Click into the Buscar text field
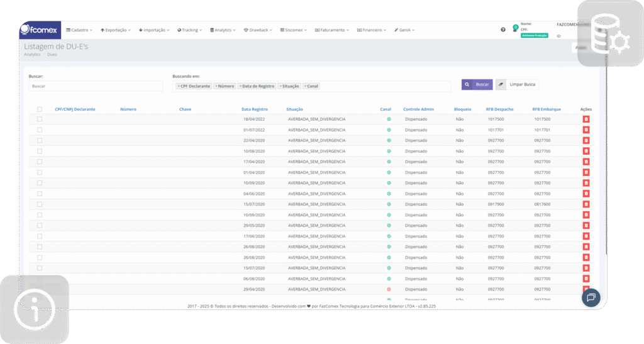 tap(96, 86)
